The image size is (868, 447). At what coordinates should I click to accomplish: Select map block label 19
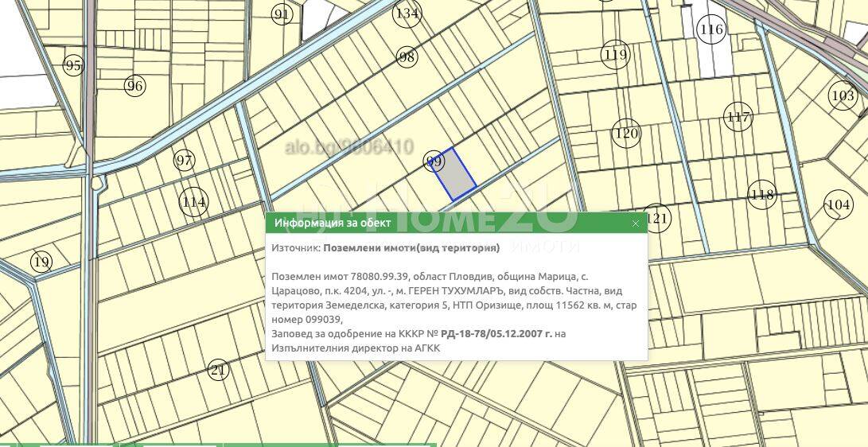41,261
